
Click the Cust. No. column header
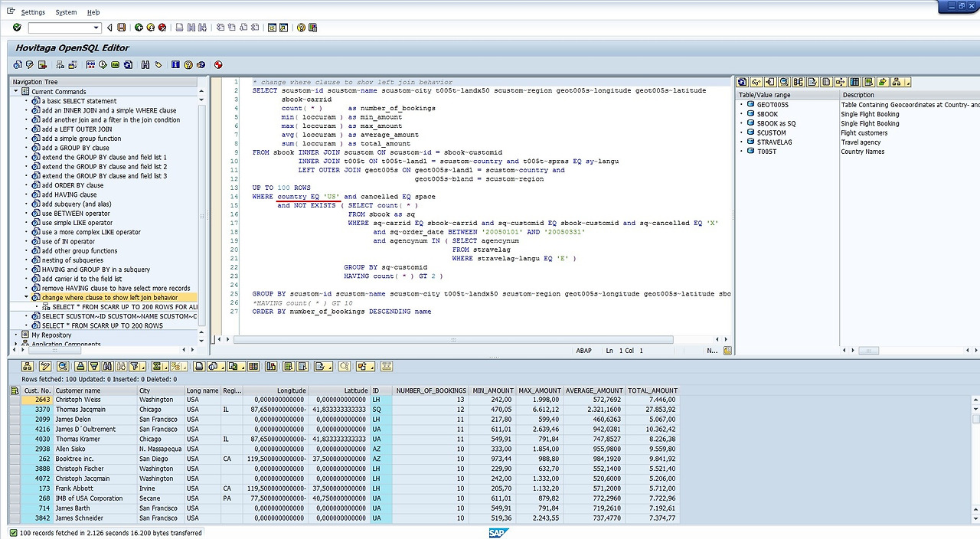37,390
